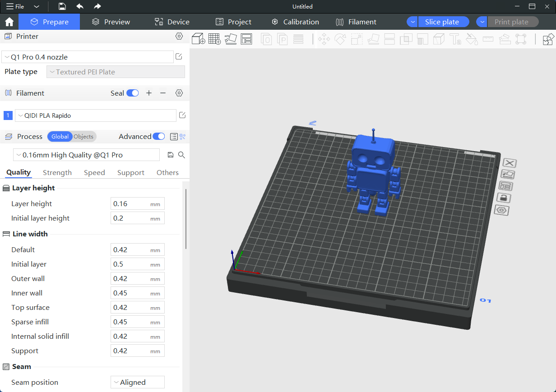Open the File menu
Screen dimensions: 556x392
(x=15, y=6)
